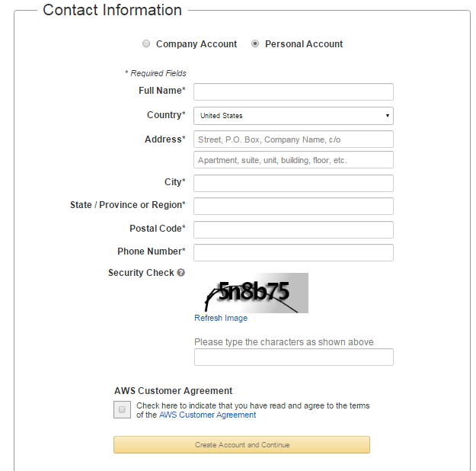Click the apartment, suite, unit address field

pyautogui.click(x=293, y=160)
